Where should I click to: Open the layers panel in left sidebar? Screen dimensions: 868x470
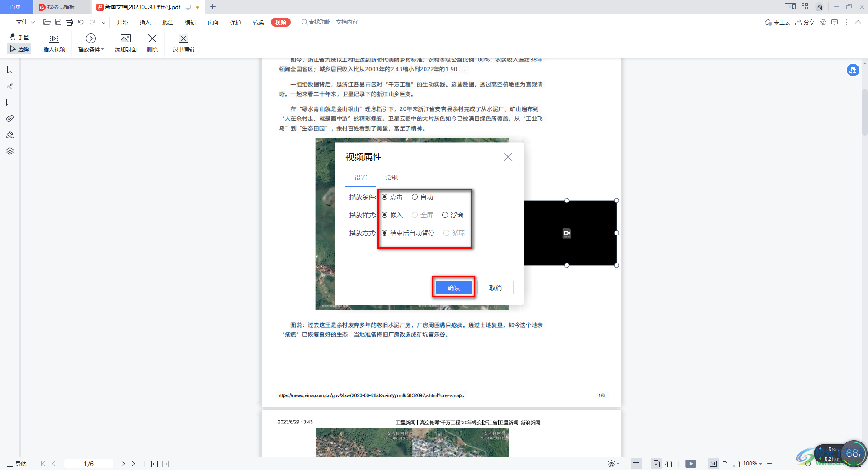point(10,151)
